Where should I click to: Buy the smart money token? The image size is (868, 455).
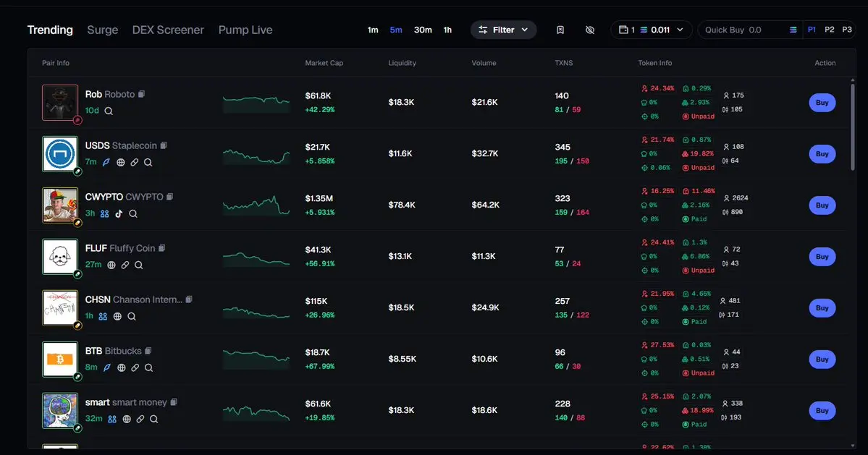pos(822,411)
